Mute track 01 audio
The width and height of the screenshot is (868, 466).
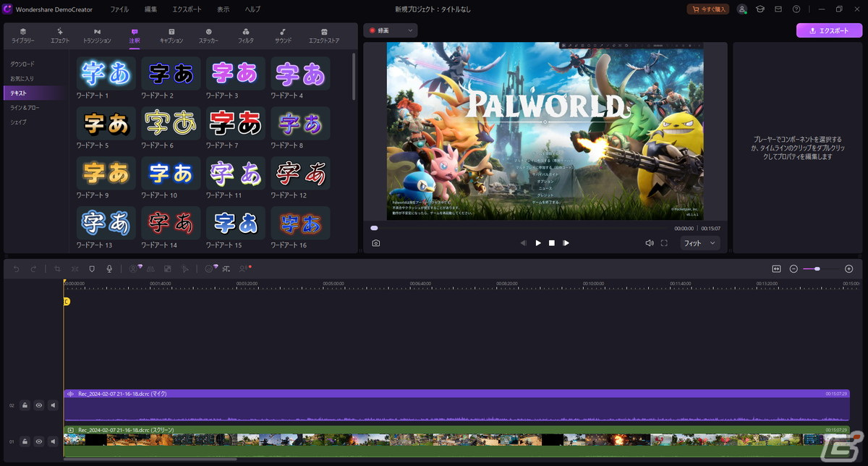[53, 441]
